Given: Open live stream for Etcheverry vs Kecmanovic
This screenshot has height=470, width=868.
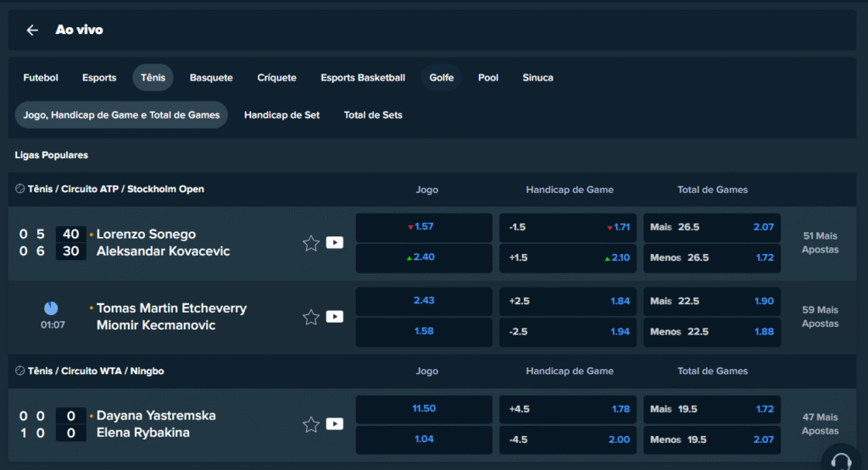Looking at the screenshot, I should coord(334,316).
